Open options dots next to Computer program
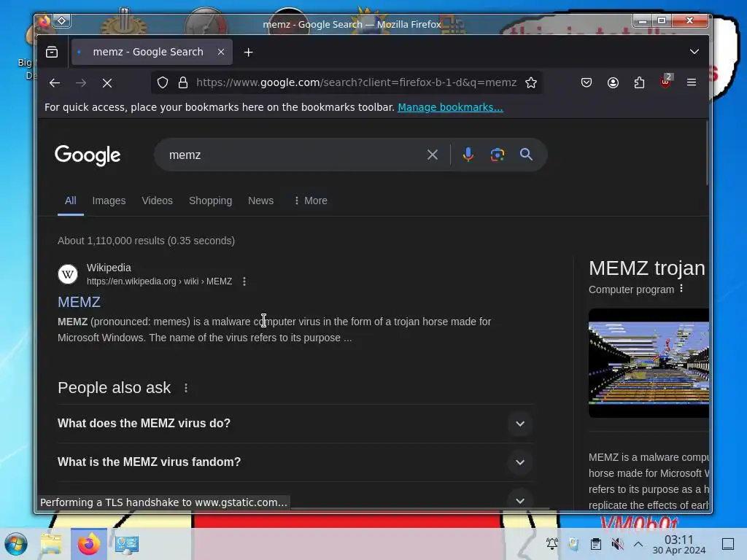Viewport: 747px width, 560px height. click(x=681, y=289)
